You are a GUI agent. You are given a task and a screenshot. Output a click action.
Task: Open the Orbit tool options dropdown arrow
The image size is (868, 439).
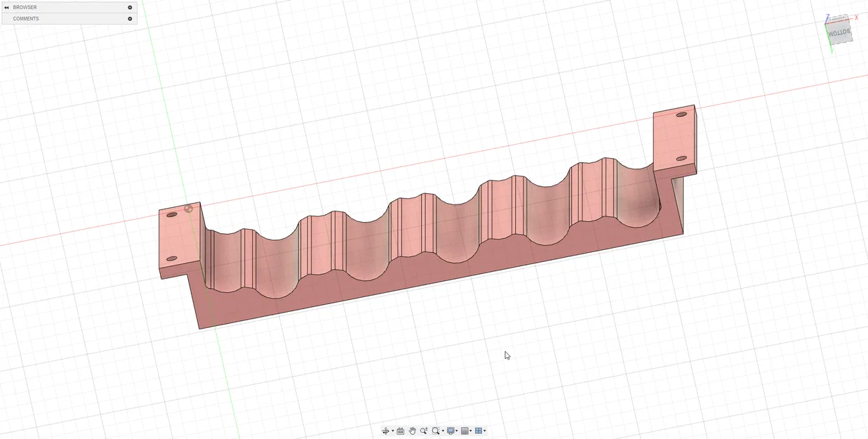[x=393, y=431]
